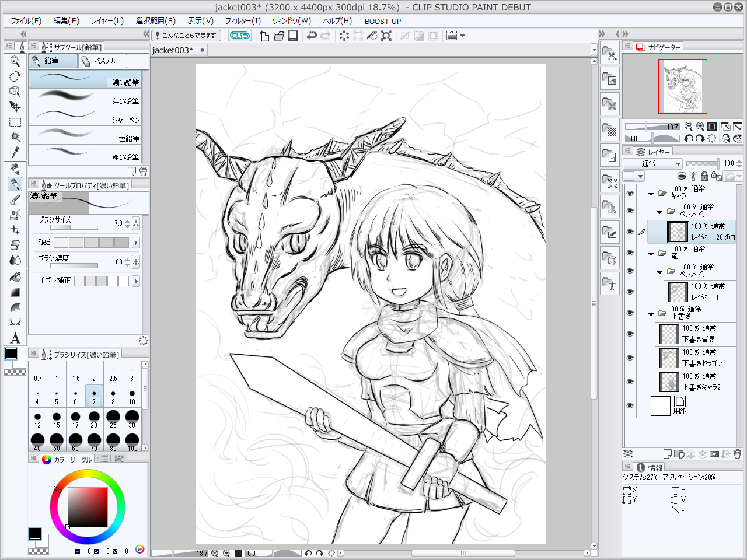Viewport: 747px width, 560px height.
Task: Select the Fill bucket tool
Action: pos(15,277)
